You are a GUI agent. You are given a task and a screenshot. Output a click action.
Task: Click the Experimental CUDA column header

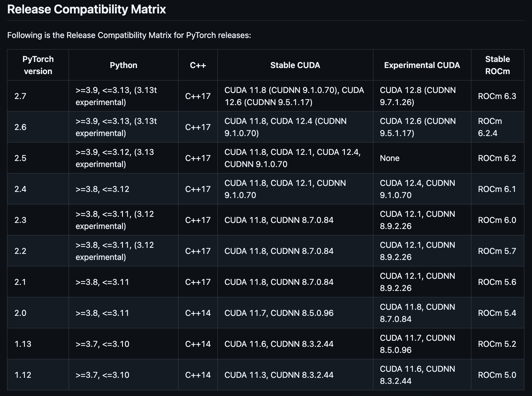point(422,65)
